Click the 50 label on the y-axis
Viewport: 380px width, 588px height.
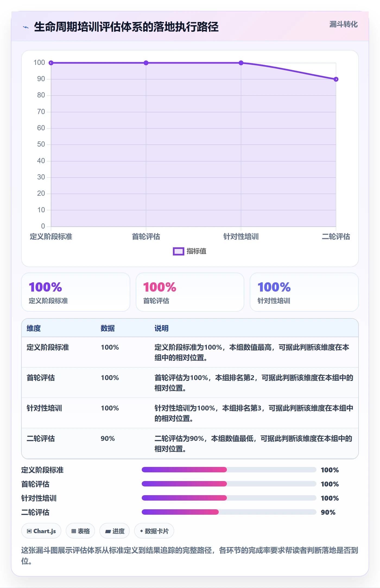point(41,144)
